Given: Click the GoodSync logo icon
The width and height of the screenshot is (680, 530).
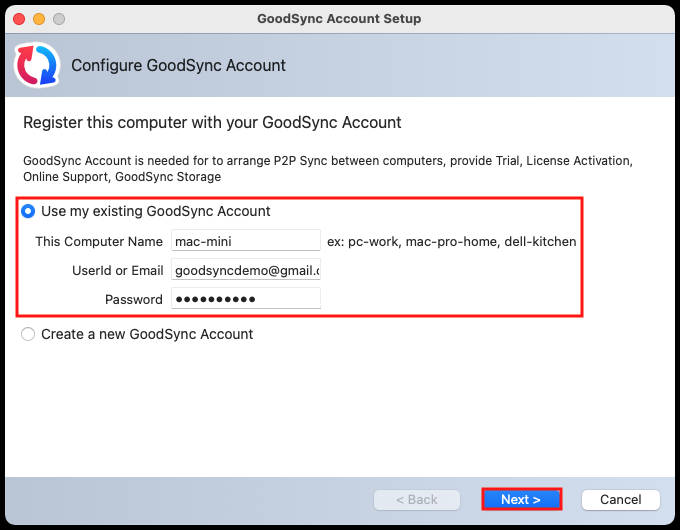Looking at the screenshot, I should [37, 66].
